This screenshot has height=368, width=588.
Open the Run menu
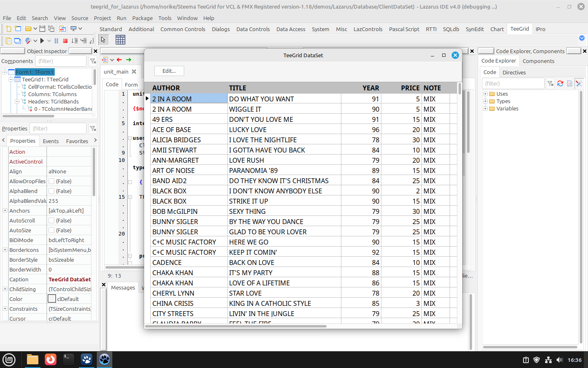tap(121, 18)
